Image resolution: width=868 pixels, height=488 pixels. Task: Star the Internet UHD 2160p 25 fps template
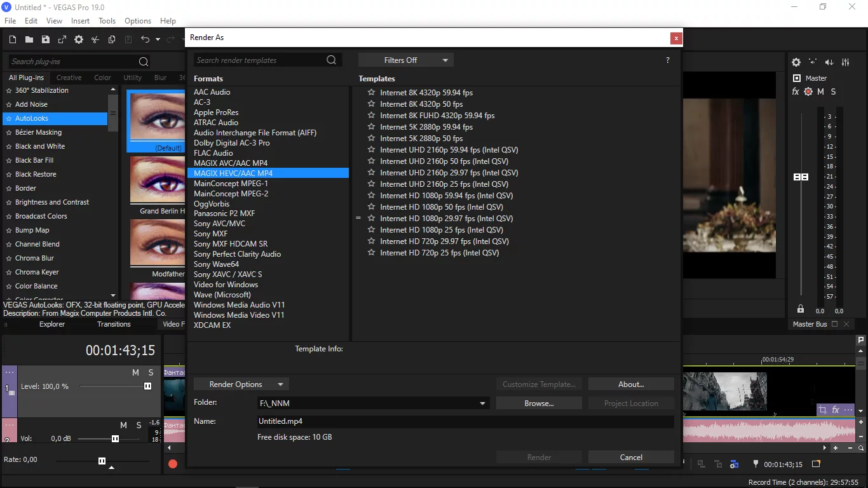[371, 184]
